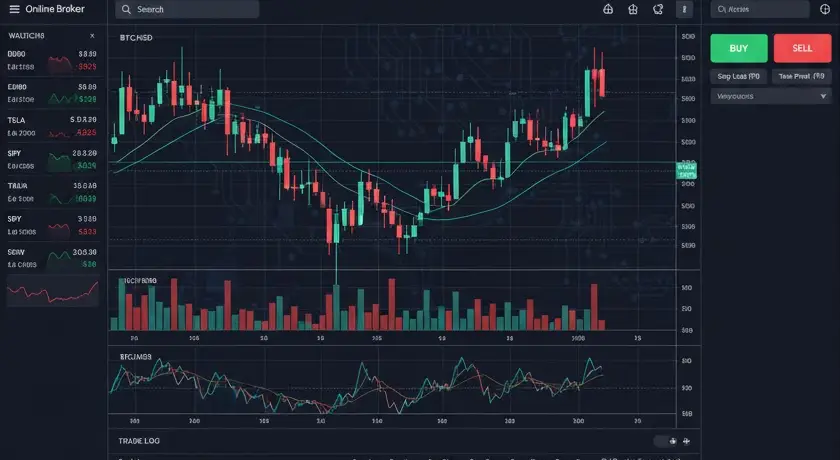840x460 pixels.
Task: Select the SPY watchlist row priced 3989
Action: click(x=52, y=225)
